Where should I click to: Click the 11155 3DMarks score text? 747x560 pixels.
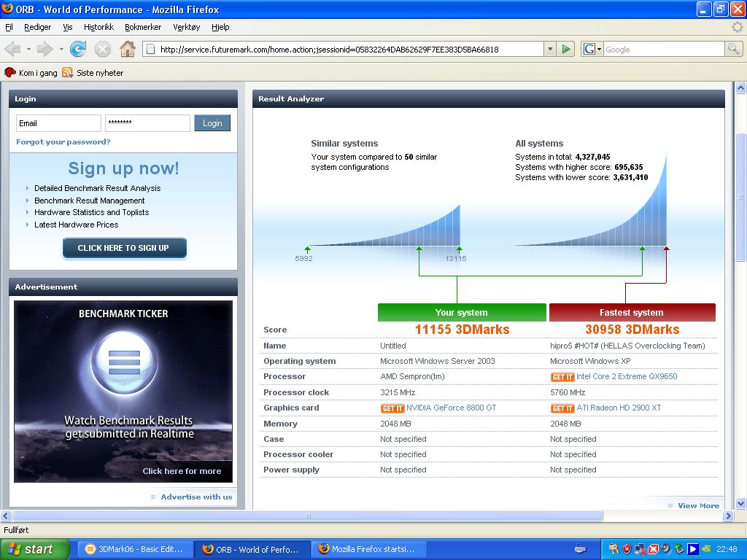[x=462, y=330]
